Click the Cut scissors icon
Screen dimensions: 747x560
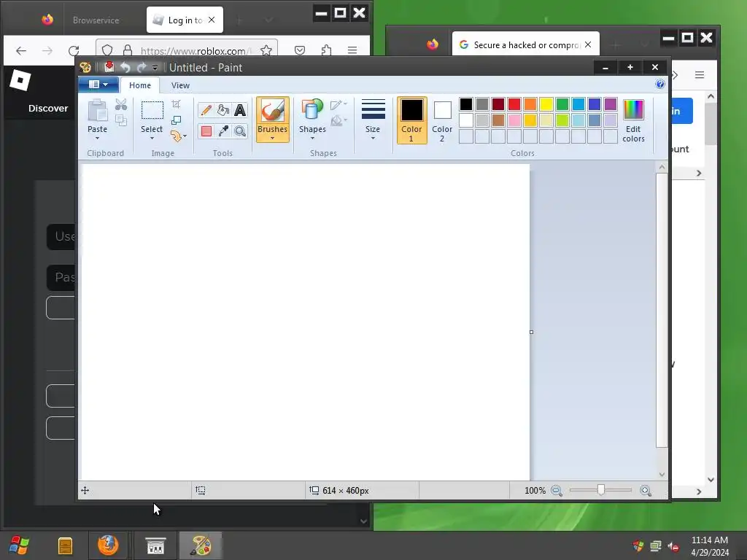click(121, 105)
